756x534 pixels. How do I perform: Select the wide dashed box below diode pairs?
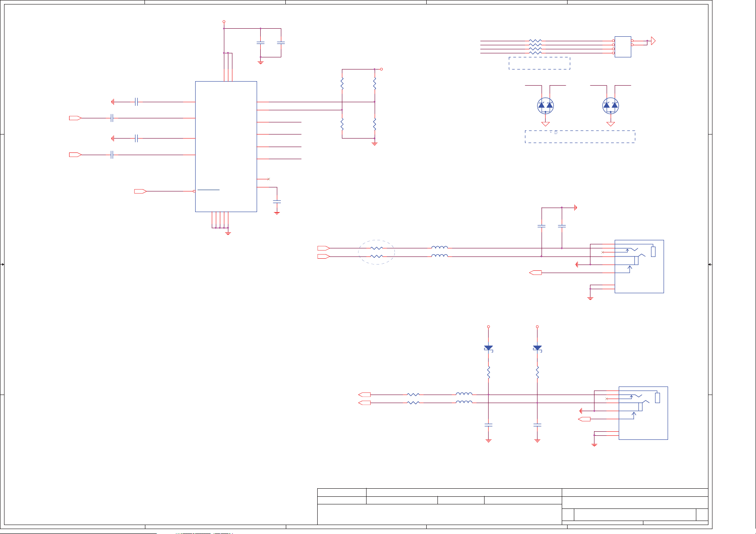point(580,137)
